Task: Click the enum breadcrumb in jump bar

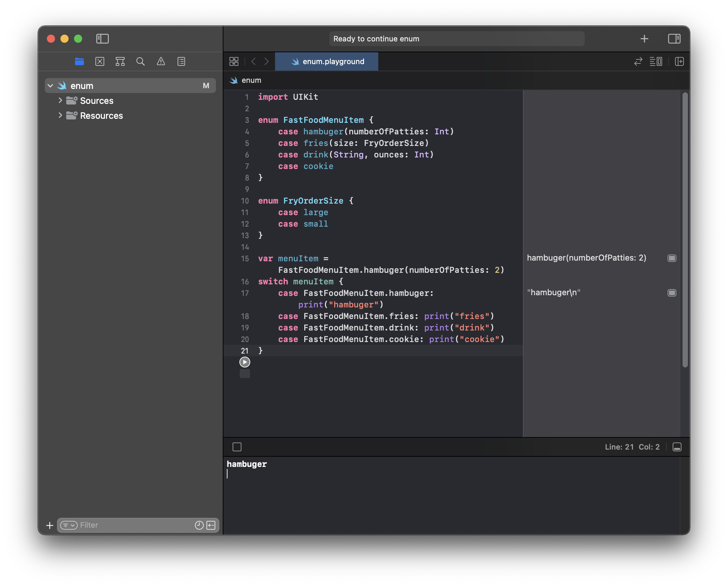Action: click(x=251, y=80)
